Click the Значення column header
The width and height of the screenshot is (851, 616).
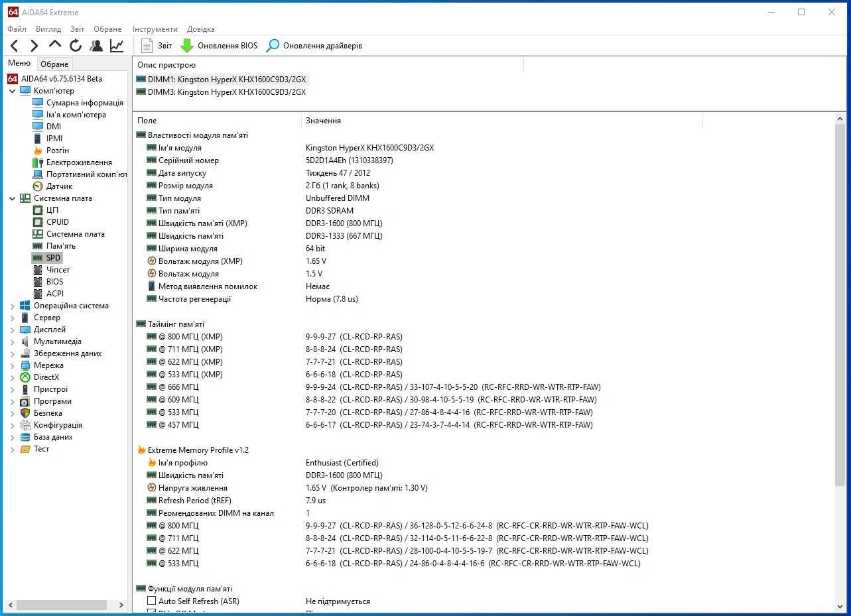coord(502,121)
